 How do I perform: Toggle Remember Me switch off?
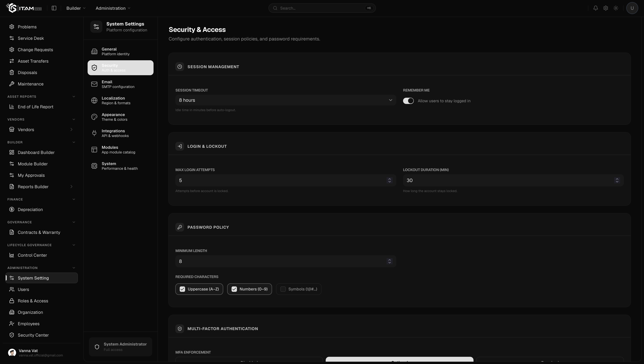[408, 101]
